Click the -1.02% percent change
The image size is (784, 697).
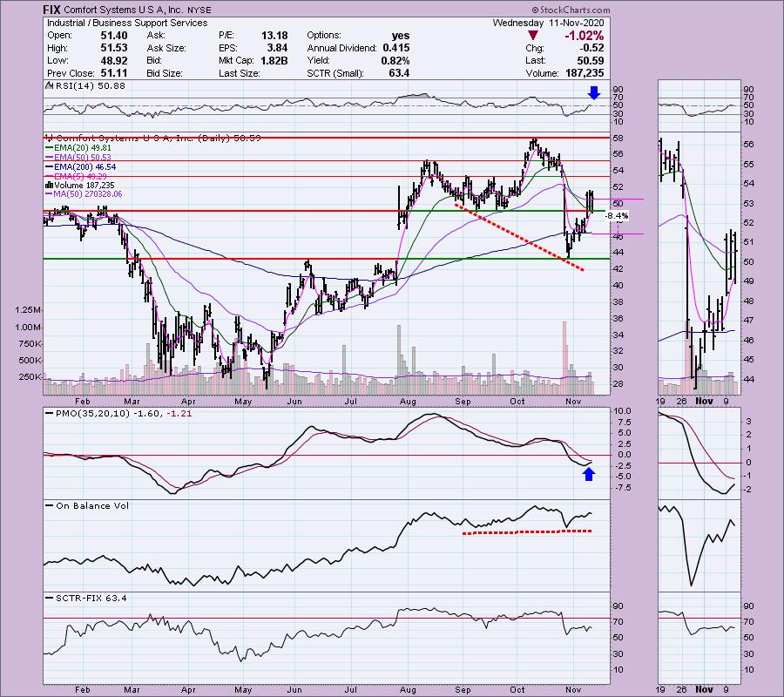click(x=584, y=36)
